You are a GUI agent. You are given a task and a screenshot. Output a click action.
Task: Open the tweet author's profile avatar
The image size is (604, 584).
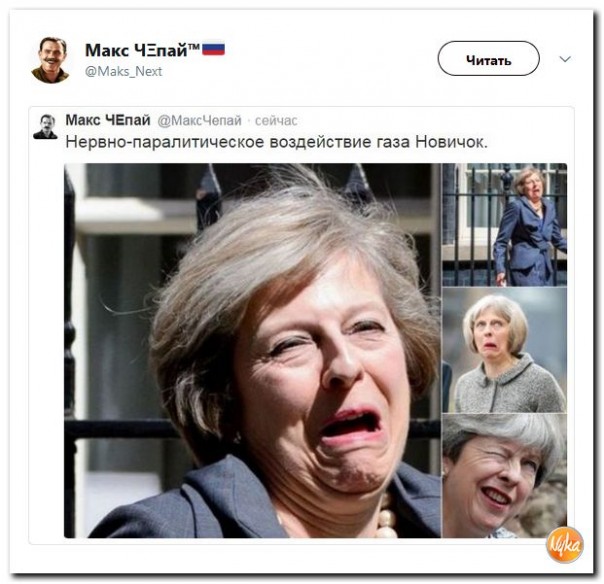pyautogui.click(x=50, y=60)
